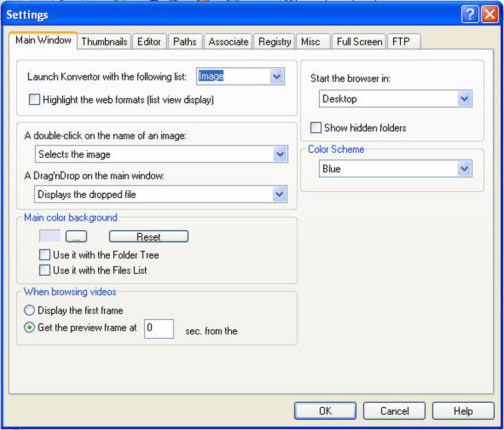Click the question mark help icon in title bar

tap(469, 14)
